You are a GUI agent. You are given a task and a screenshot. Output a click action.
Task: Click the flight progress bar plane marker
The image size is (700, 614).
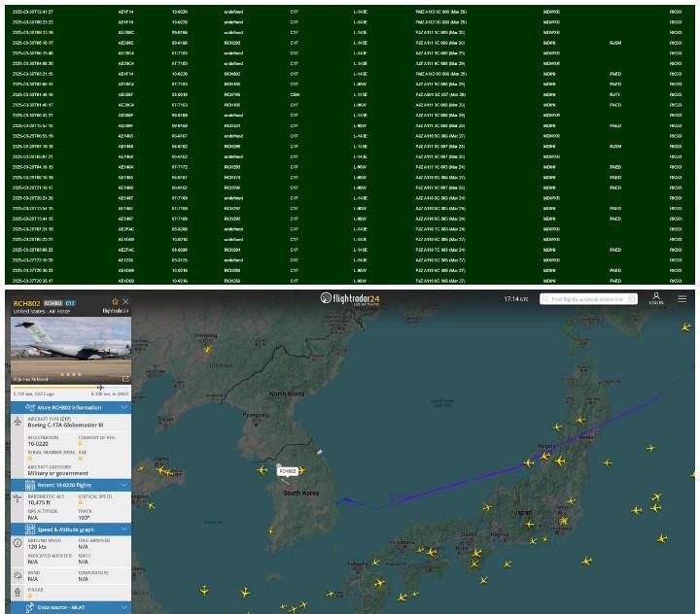(x=100, y=388)
